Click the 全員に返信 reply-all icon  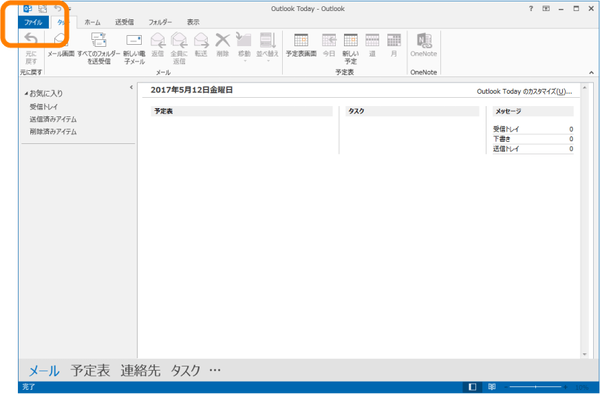[x=179, y=48]
